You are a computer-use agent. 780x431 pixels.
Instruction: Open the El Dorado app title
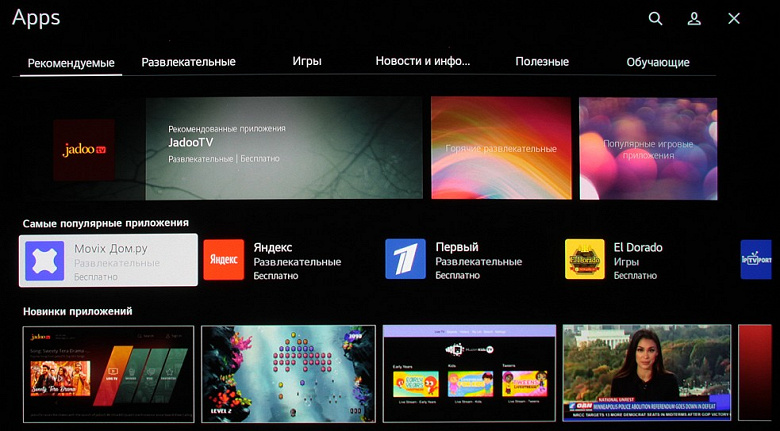tap(638, 247)
